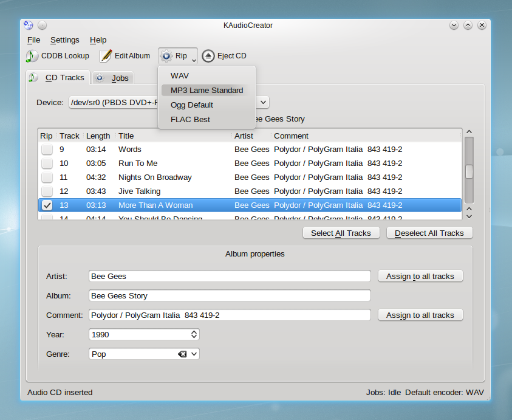
Task: Click the Album name text field
Action: tap(229, 296)
